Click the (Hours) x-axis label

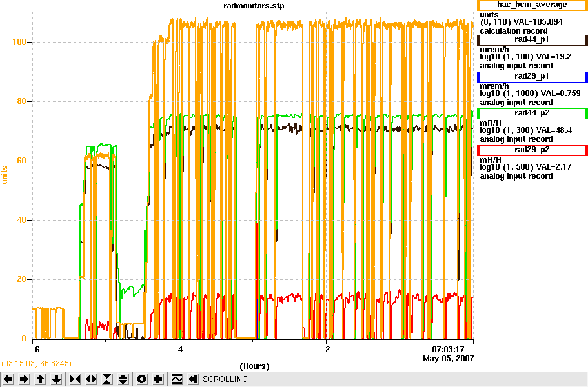click(x=254, y=366)
